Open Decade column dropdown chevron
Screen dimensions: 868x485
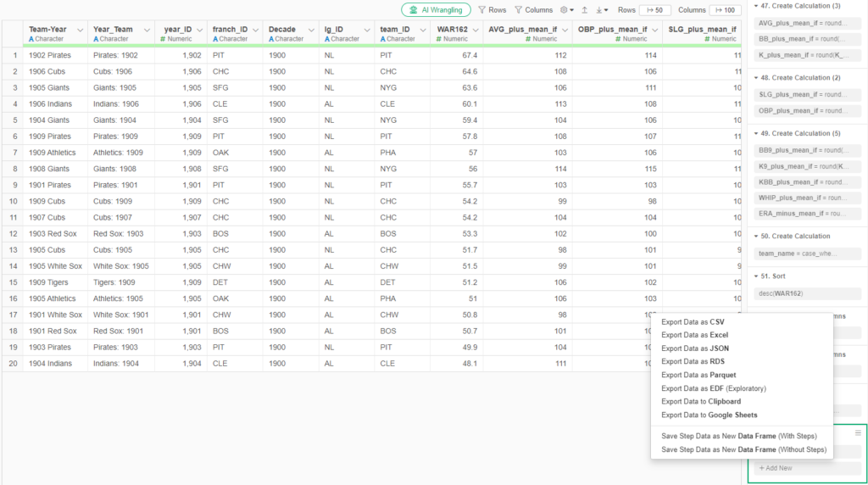coord(310,30)
